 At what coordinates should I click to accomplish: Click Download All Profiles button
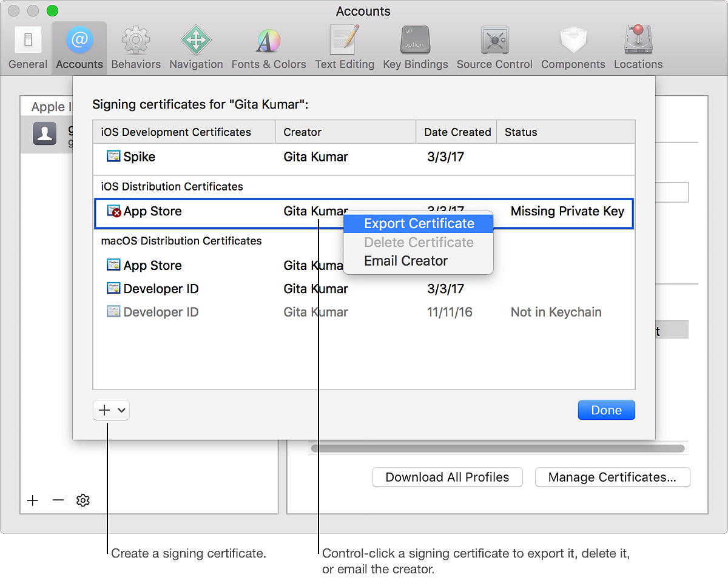[447, 477]
